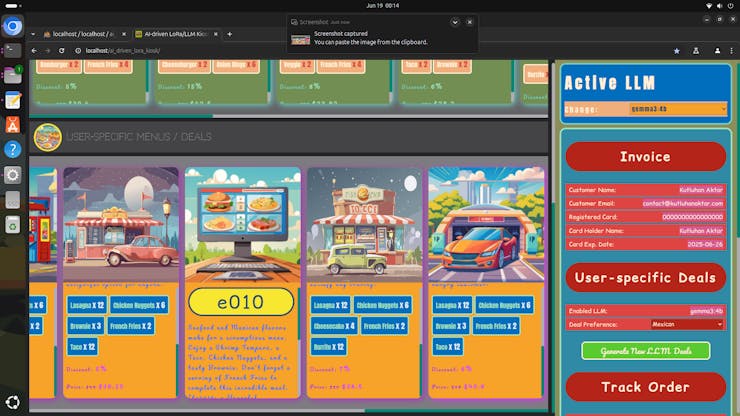Click the Customer Name field

pos(646,190)
